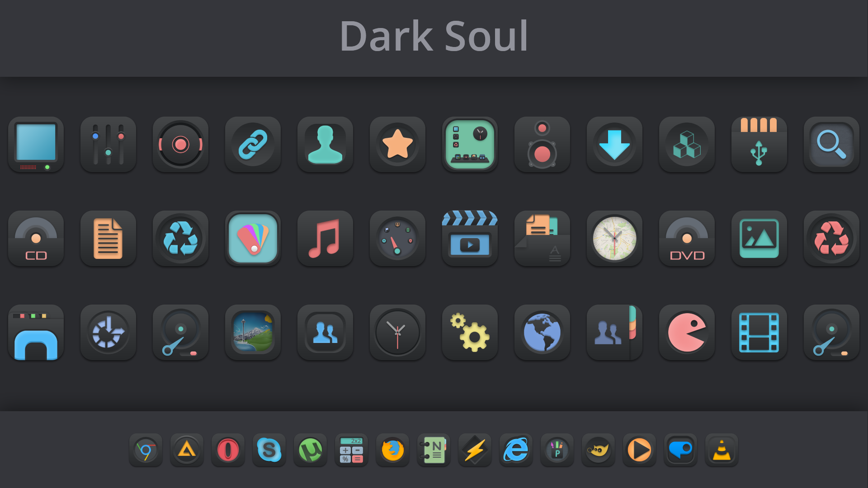Open the DVD disc icon
Viewport: 868px width, 488px height.
pos(687,239)
